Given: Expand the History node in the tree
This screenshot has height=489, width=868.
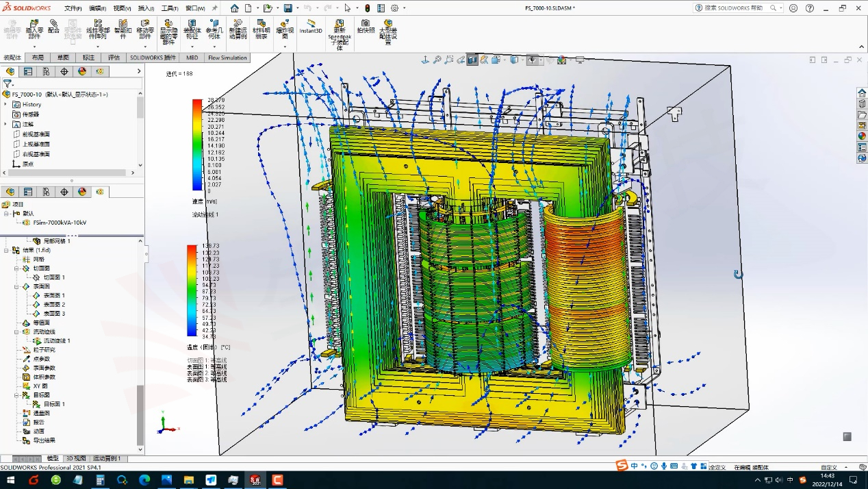Looking at the screenshot, I should pyautogui.click(x=5, y=104).
